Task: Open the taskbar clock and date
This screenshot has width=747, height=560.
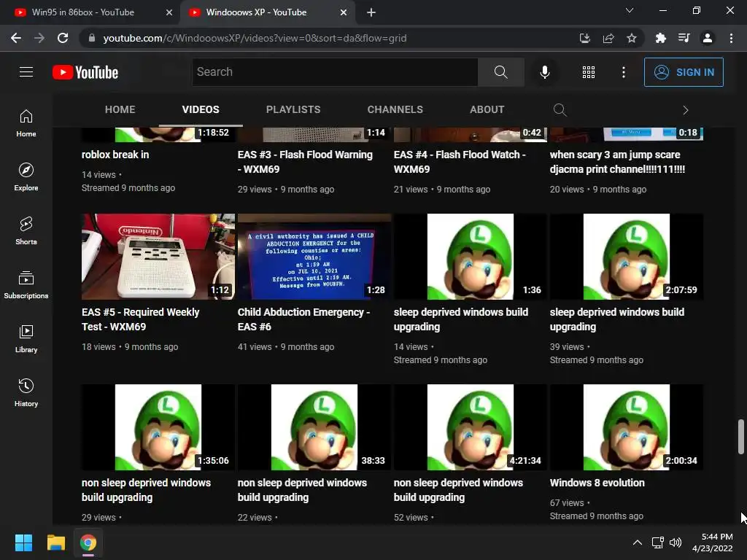Action: pos(713,542)
